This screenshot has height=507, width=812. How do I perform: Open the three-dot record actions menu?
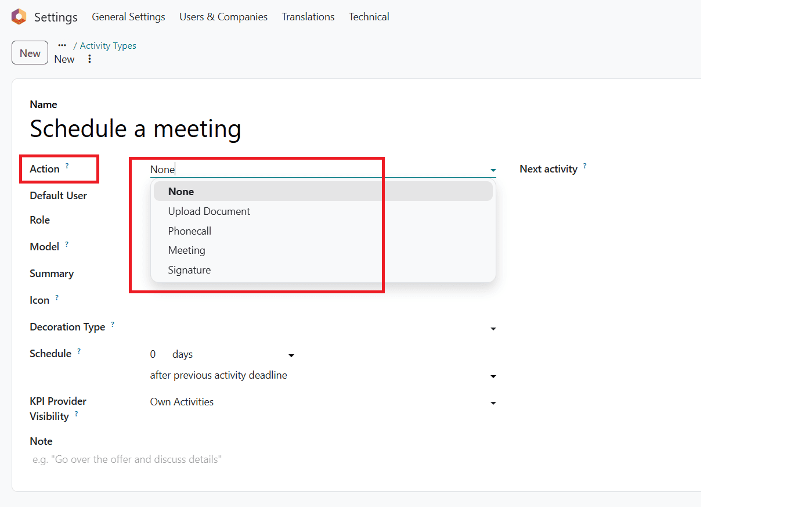89,59
